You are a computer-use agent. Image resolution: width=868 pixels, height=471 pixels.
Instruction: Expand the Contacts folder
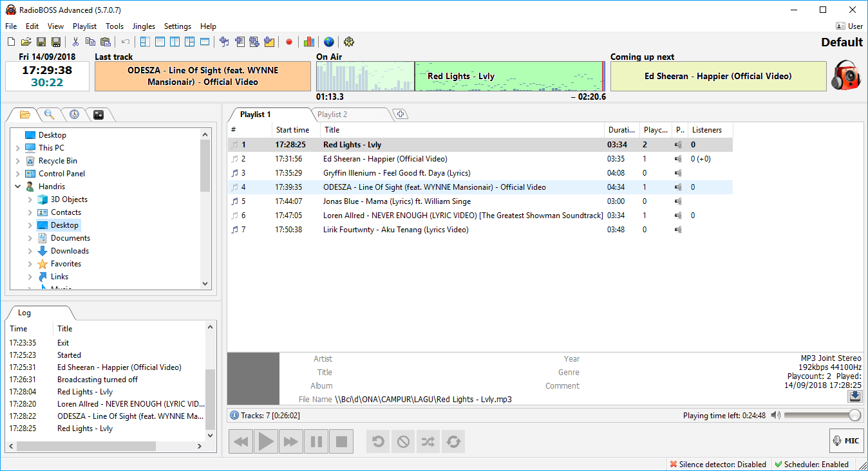[30, 212]
